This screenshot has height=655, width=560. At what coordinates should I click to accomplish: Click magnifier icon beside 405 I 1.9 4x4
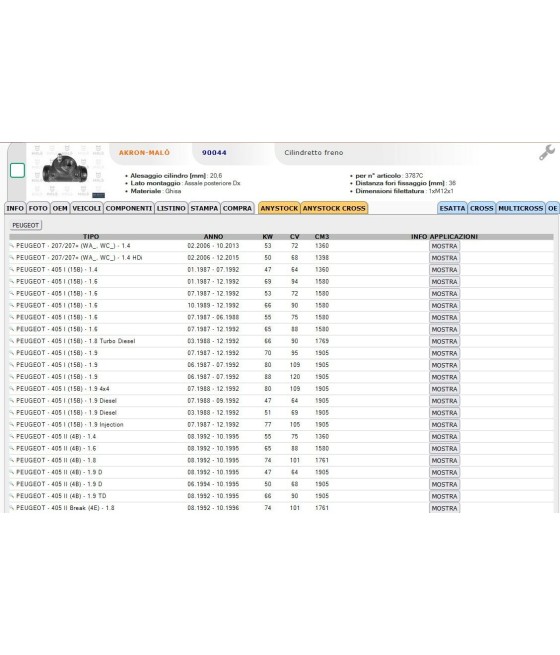[12, 389]
